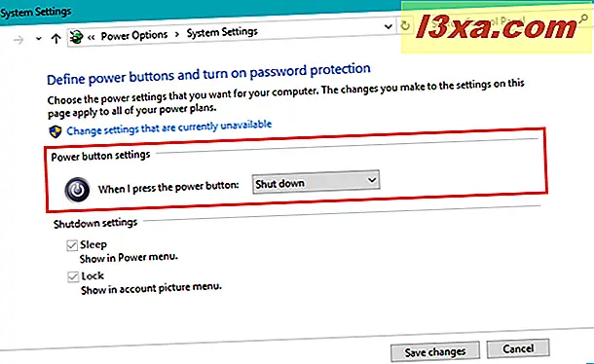The height and width of the screenshot is (364, 594).
Task: Open the recent locations chevron
Action: pos(38,39)
